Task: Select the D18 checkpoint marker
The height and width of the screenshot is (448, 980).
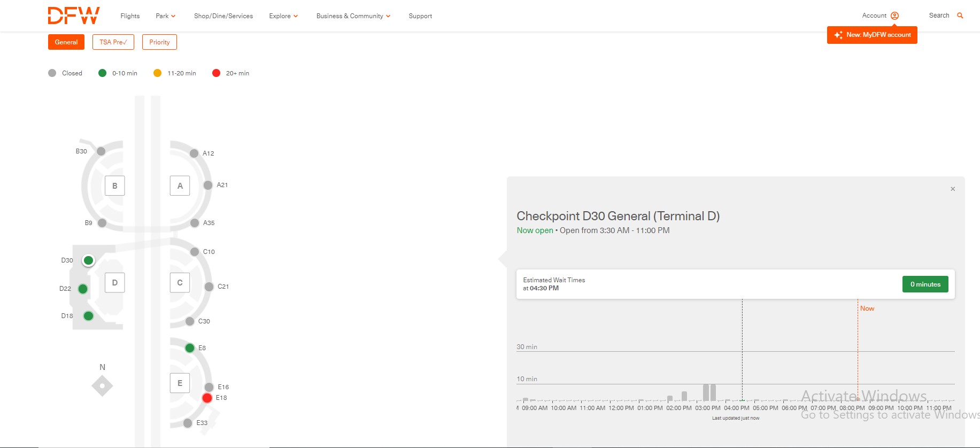Action: point(89,316)
